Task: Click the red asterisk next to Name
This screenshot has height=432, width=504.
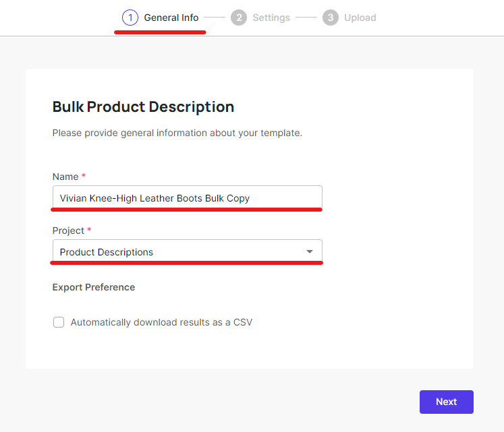Action: (x=84, y=177)
